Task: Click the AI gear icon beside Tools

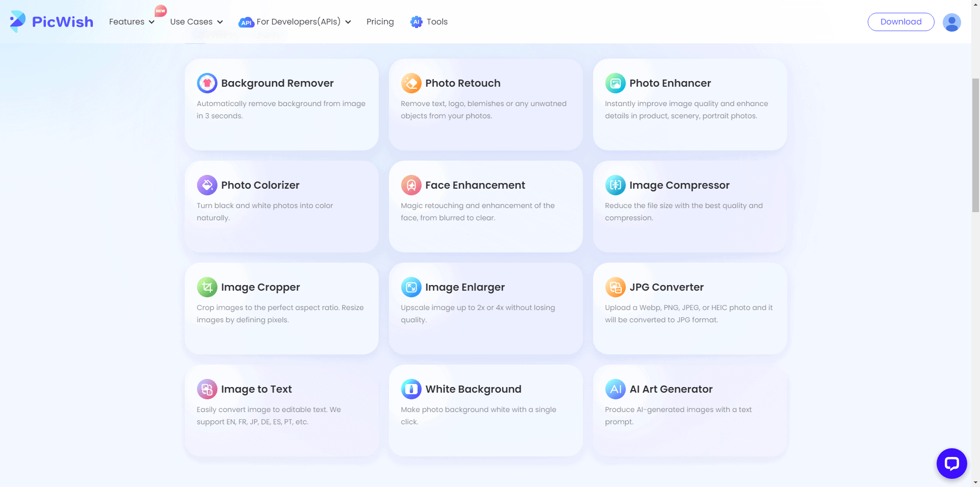Action: [416, 22]
